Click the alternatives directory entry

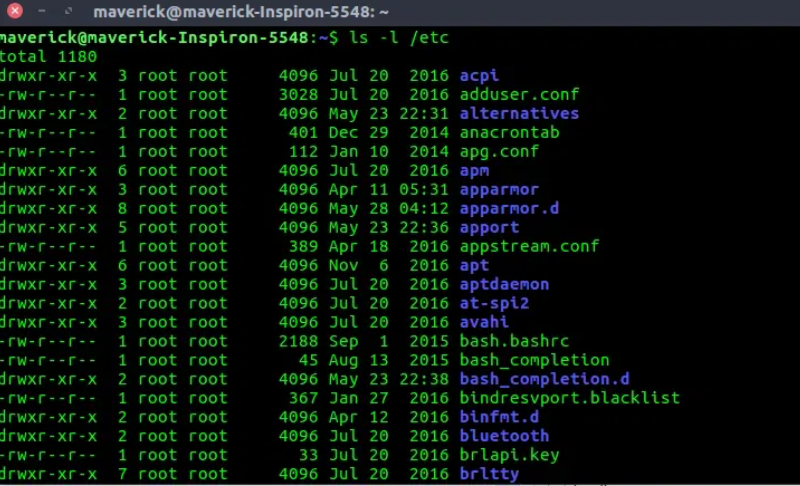519,113
